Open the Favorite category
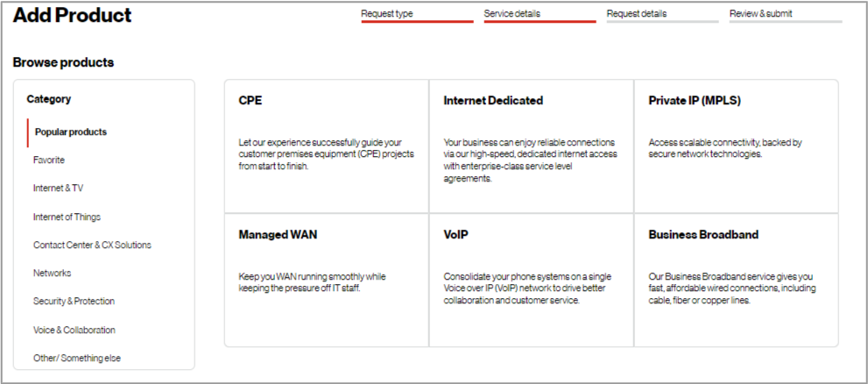868x384 pixels. [49, 160]
